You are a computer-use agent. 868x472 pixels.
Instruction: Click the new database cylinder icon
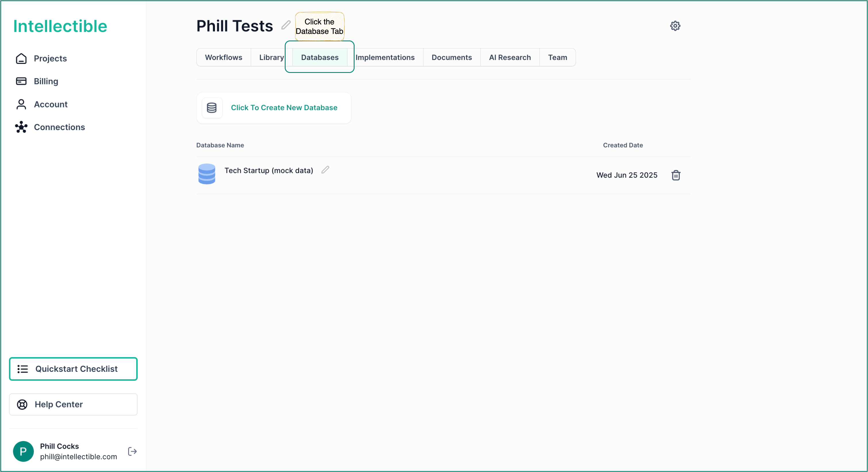coord(211,108)
